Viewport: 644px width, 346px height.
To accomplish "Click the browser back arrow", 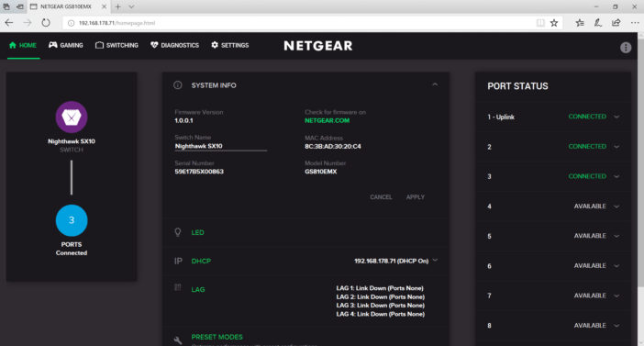I will [9, 23].
